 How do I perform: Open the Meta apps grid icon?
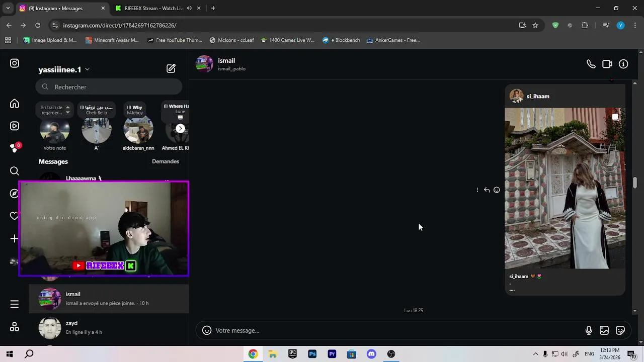click(x=15, y=327)
